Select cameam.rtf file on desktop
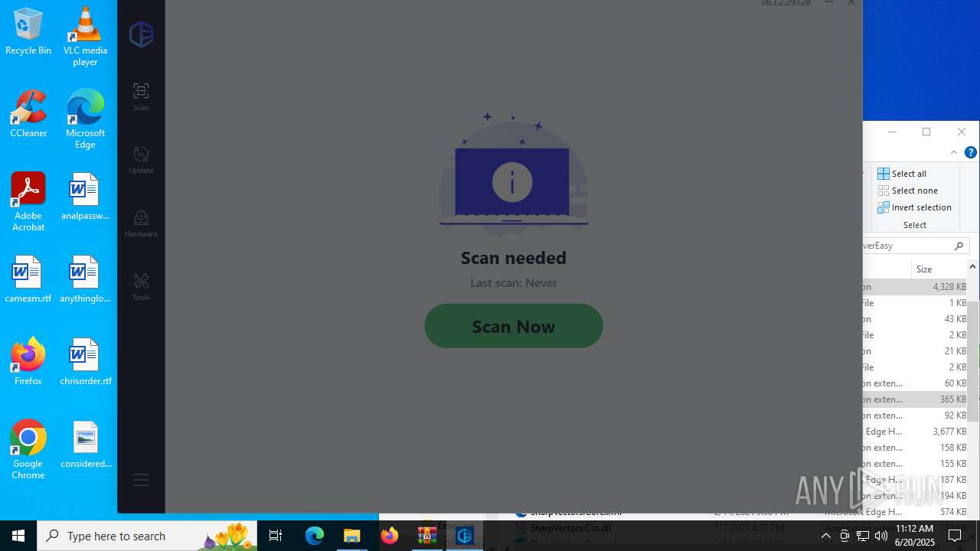Viewport: 980px width, 551px height. [x=28, y=279]
